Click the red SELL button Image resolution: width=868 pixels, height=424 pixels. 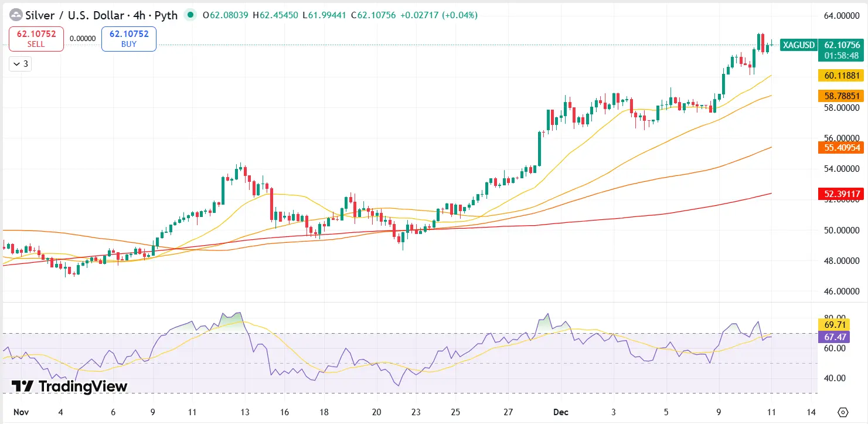[36, 39]
